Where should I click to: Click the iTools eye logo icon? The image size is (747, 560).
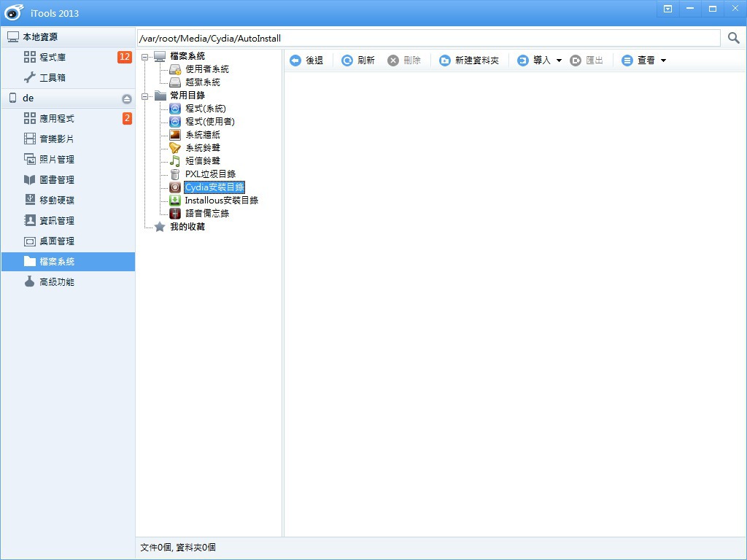pyautogui.click(x=15, y=12)
